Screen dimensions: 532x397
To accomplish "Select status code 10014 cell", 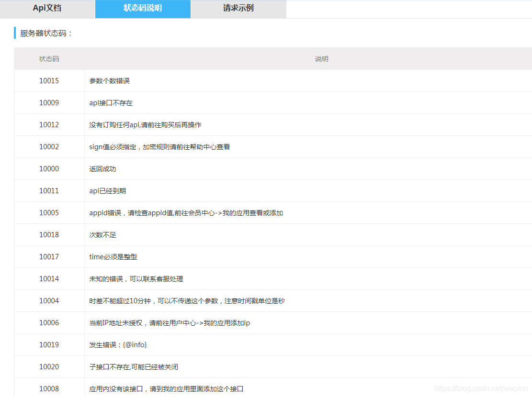I will (49, 279).
